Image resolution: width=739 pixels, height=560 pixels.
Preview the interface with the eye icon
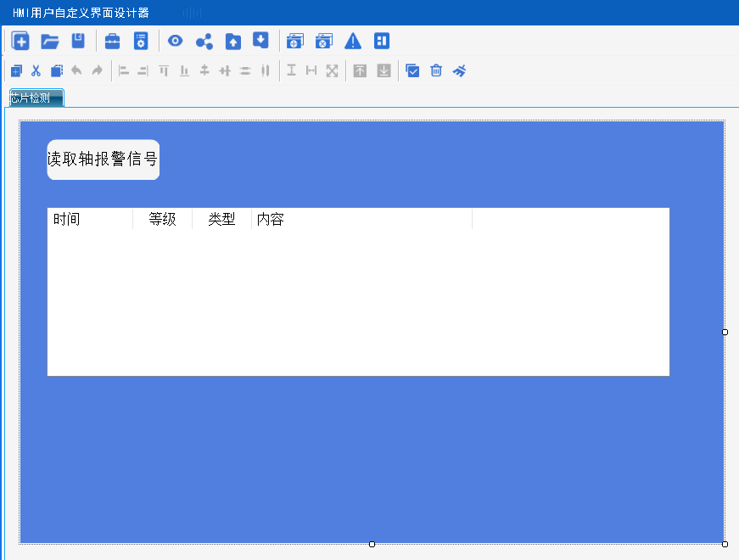pyautogui.click(x=175, y=41)
